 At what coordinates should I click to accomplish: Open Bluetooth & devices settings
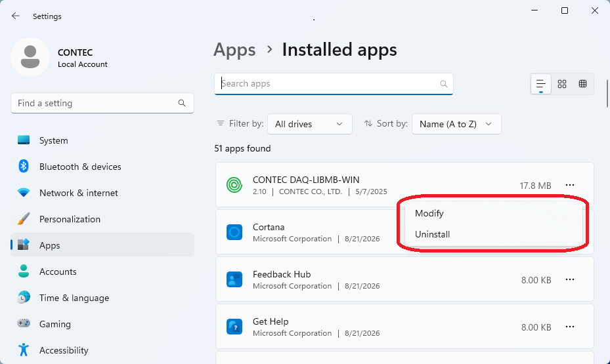pyautogui.click(x=102, y=167)
